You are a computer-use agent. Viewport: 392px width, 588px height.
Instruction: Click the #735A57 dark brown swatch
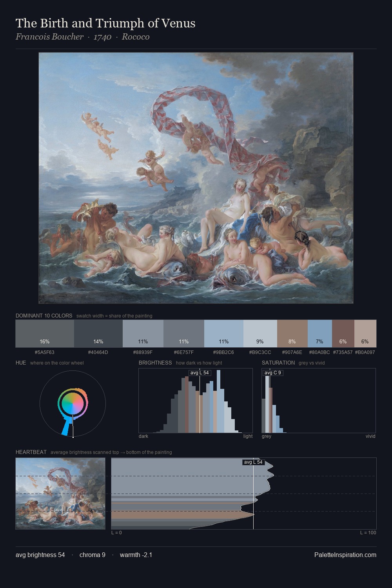point(343,334)
